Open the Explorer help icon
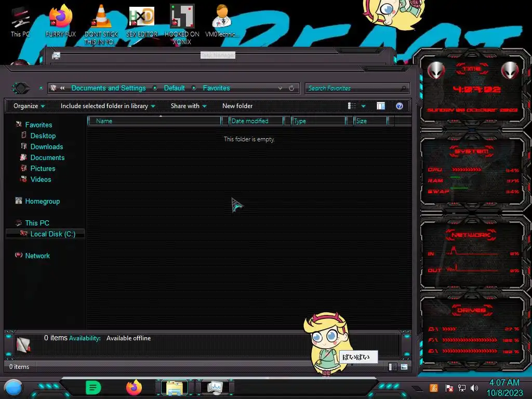This screenshot has width=532, height=399. pos(400,106)
